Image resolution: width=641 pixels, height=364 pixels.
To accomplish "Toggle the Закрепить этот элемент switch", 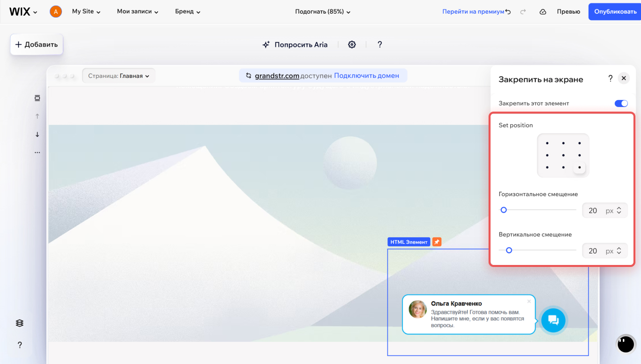I will click(621, 104).
